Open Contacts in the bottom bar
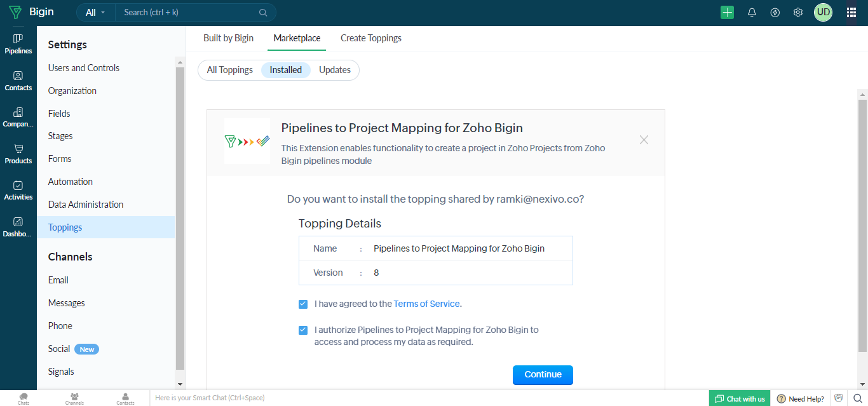868x406 pixels. pyautogui.click(x=125, y=398)
